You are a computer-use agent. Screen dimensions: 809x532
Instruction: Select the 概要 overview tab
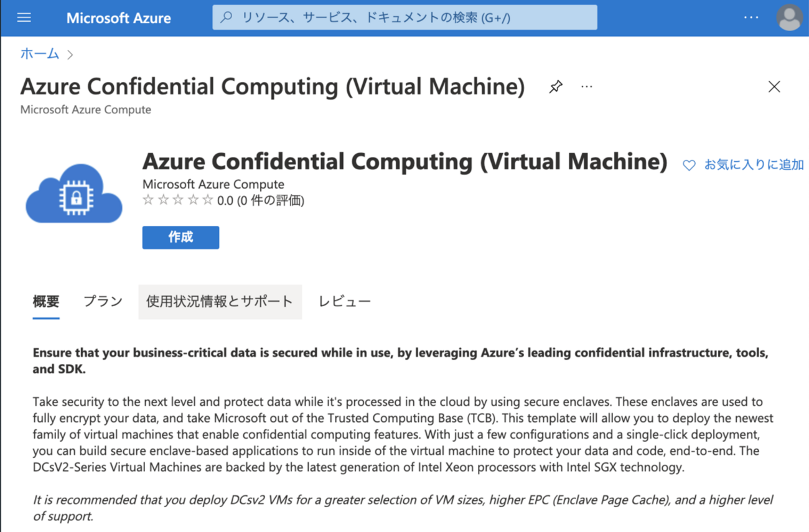[x=46, y=302]
